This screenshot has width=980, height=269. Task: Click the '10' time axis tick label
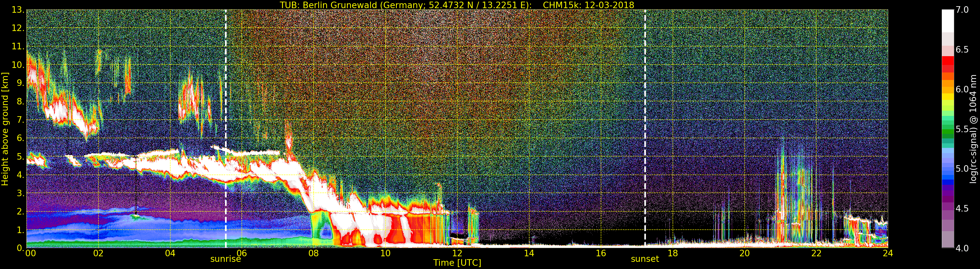click(385, 253)
